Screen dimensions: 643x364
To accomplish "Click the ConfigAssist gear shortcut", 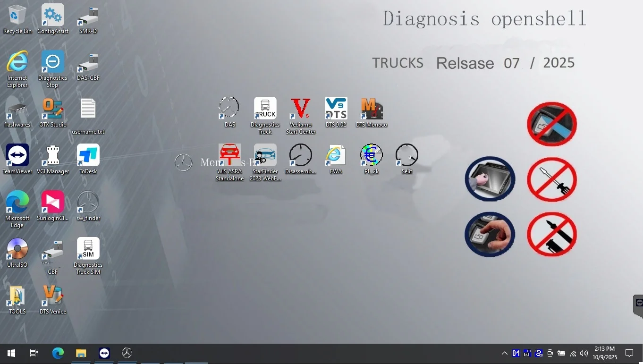I will (x=53, y=19).
